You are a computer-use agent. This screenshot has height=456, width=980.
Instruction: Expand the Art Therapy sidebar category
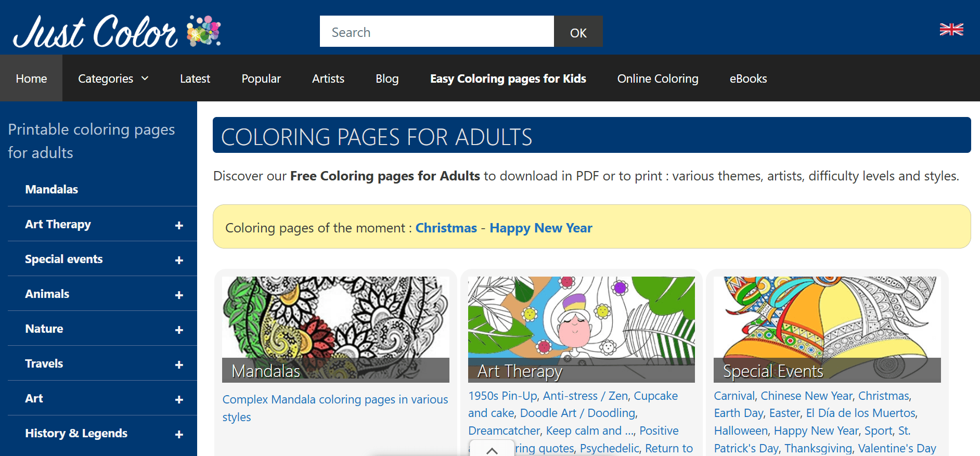pos(179,224)
